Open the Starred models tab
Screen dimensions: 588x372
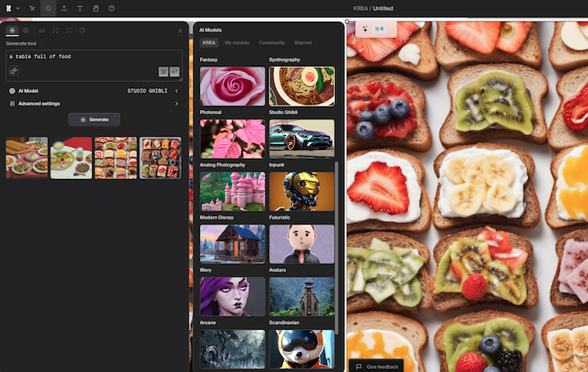click(303, 41)
